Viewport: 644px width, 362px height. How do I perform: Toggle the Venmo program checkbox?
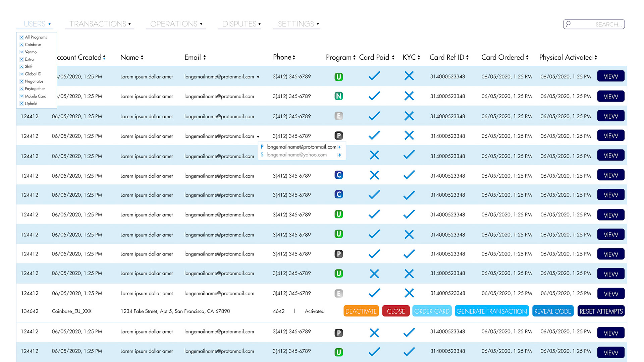(22, 52)
